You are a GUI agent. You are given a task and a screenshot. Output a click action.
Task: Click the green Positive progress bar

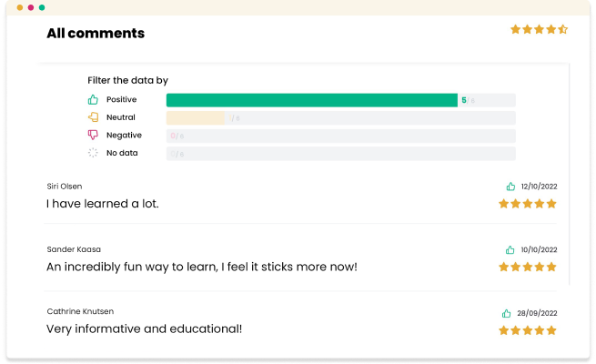(312, 100)
